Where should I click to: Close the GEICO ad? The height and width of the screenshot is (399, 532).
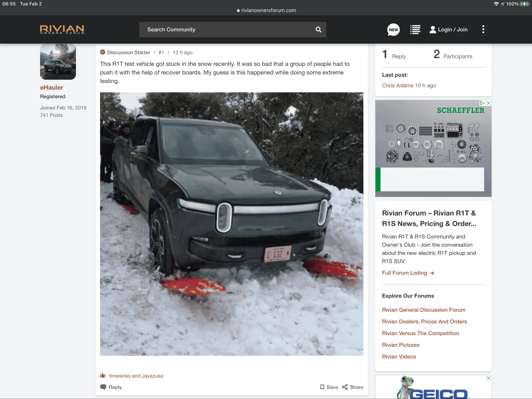point(489,378)
